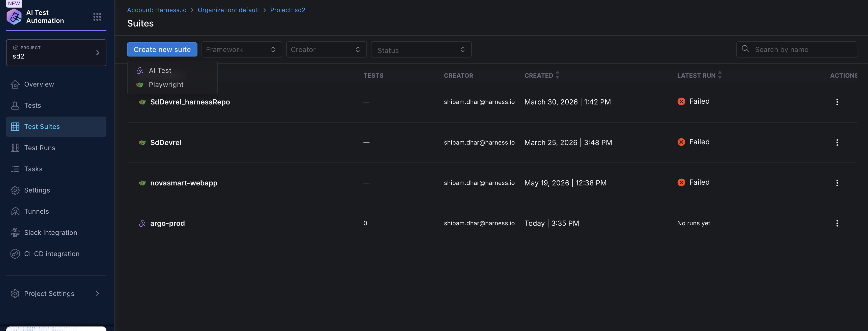Choose Playwright from create menu
The image size is (868, 331).
[172, 85]
